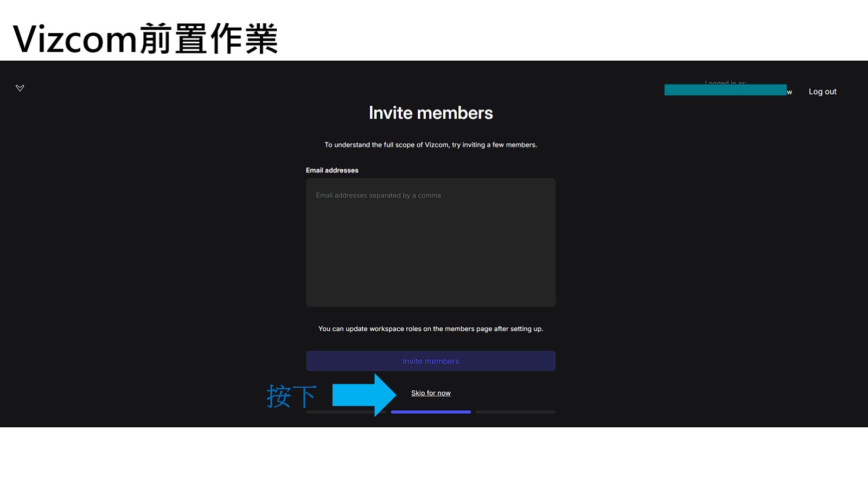Click the 'Email addresses' field label
This screenshot has height=488, width=868.
point(332,170)
